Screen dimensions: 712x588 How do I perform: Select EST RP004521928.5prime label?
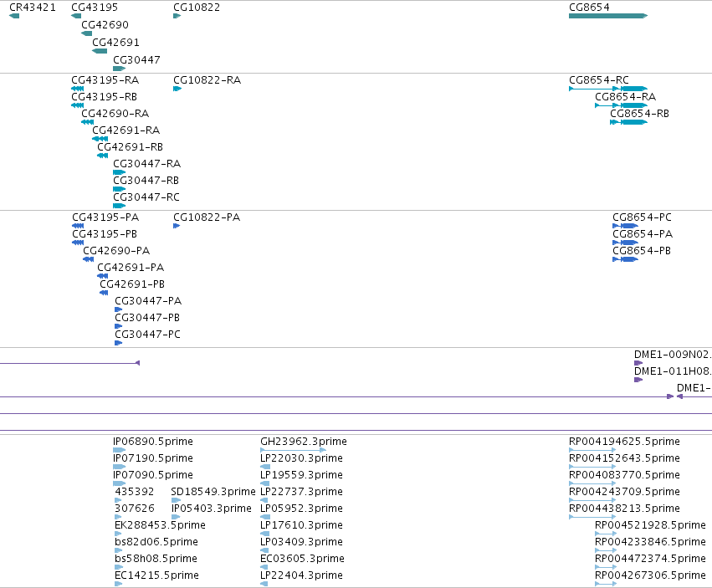pos(651,525)
